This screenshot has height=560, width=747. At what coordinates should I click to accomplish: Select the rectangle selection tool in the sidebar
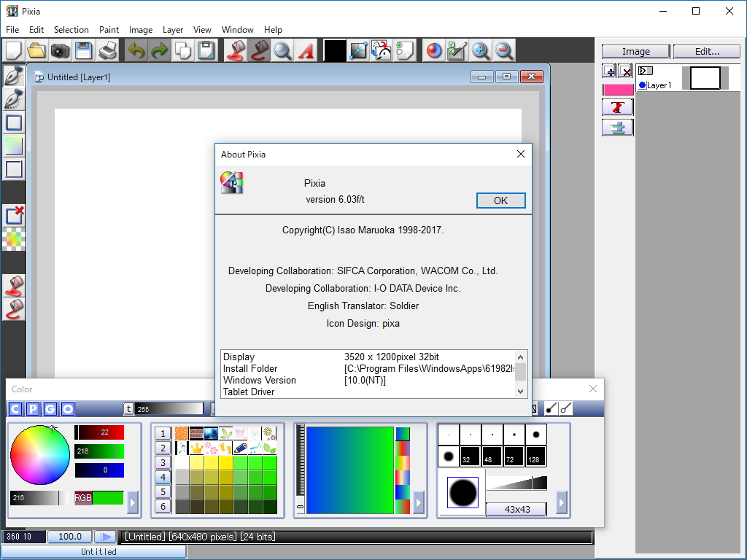click(12, 122)
